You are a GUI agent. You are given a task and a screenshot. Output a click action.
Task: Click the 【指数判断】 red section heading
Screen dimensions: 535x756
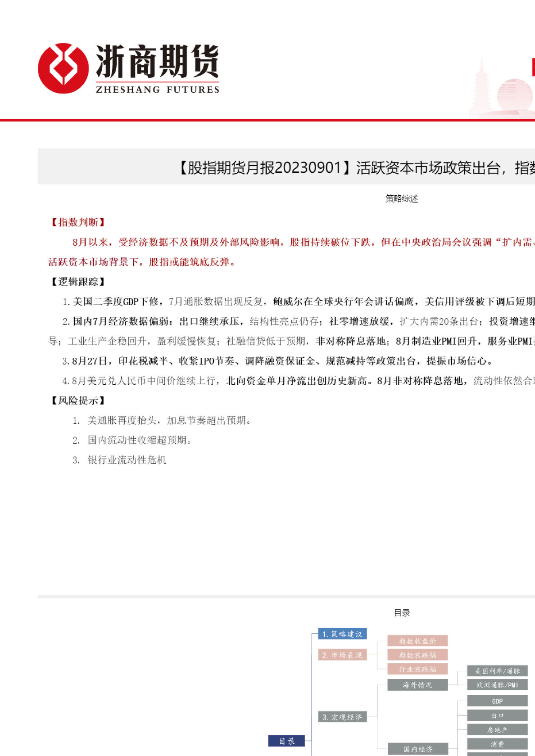tap(77, 222)
